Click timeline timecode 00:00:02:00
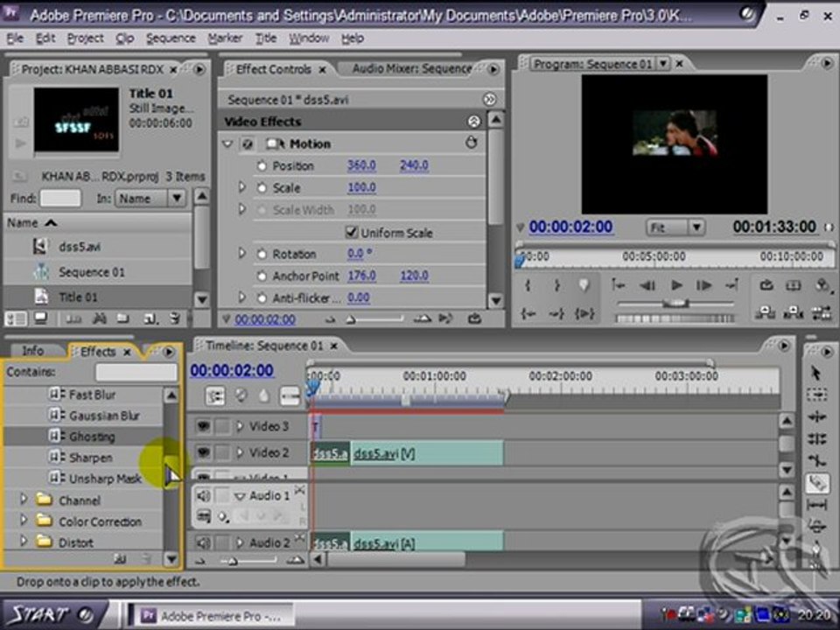Image resolution: width=840 pixels, height=630 pixels. click(232, 370)
